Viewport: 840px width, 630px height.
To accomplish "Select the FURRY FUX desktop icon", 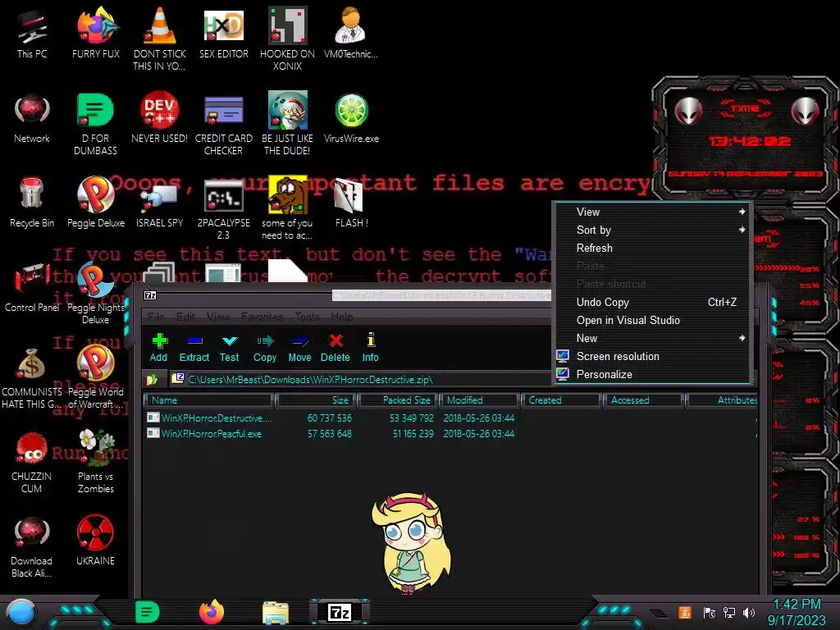I will point(96,32).
